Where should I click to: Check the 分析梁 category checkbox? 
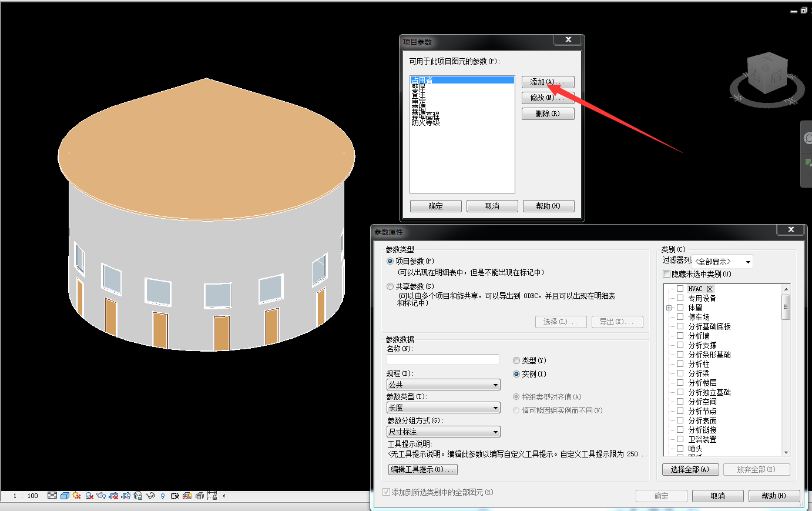[680, 373]
